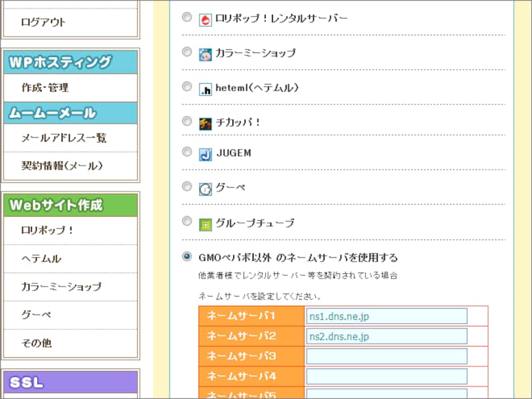
Task: Click the グーペ service icon
Action: click(x=205, y=190)
